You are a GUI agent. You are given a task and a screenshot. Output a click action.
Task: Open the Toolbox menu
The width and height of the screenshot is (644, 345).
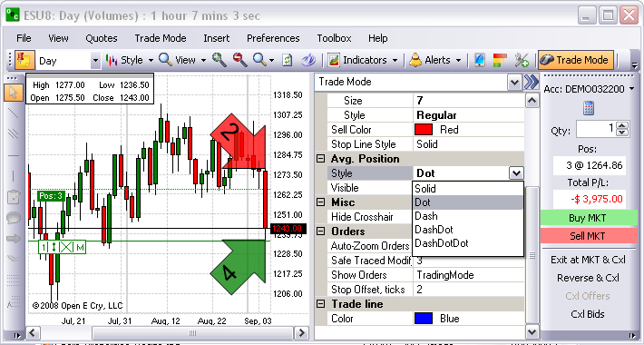[x=334, y=38]
